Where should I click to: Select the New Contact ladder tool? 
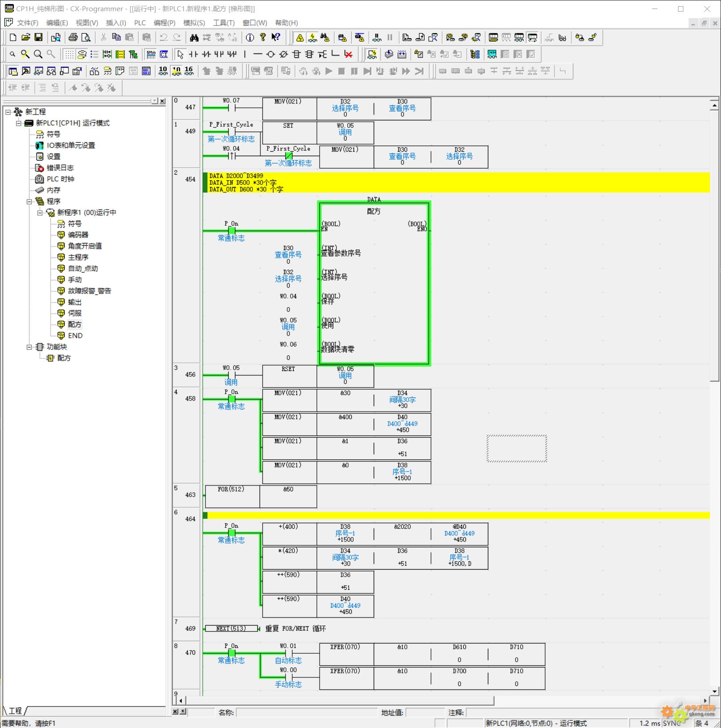(x=193, y=55)
